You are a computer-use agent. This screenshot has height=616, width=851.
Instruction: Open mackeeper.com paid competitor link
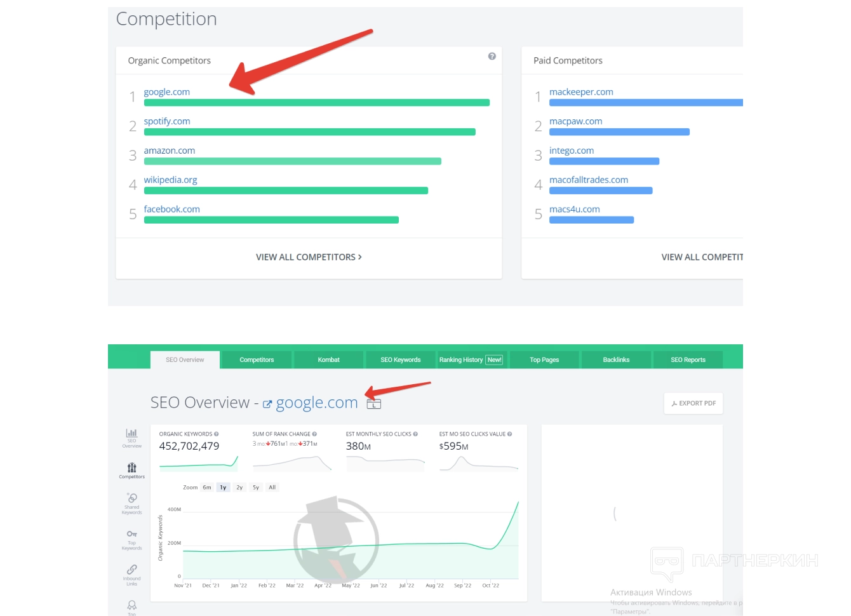click(581, 92)
